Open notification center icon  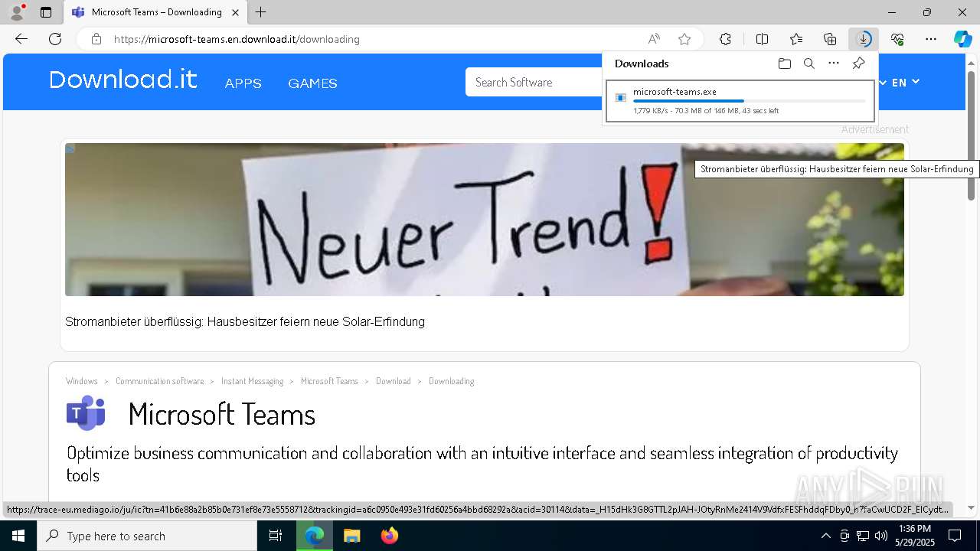955,536
